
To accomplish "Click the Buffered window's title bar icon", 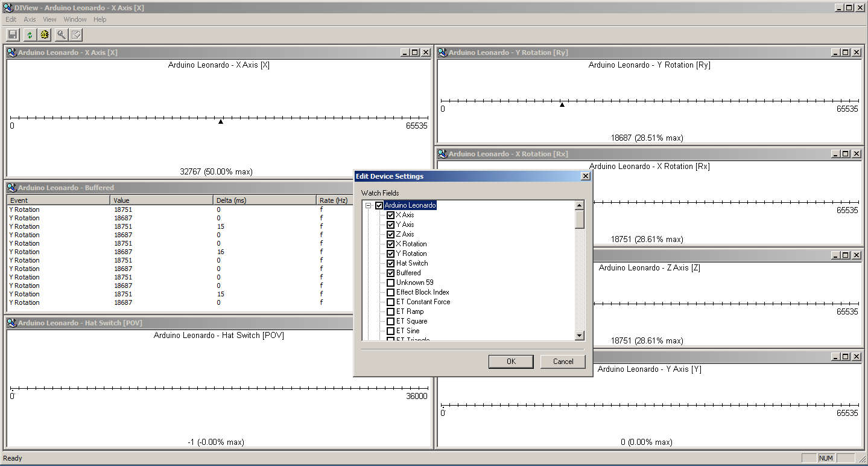I will [x=12, y=188].
